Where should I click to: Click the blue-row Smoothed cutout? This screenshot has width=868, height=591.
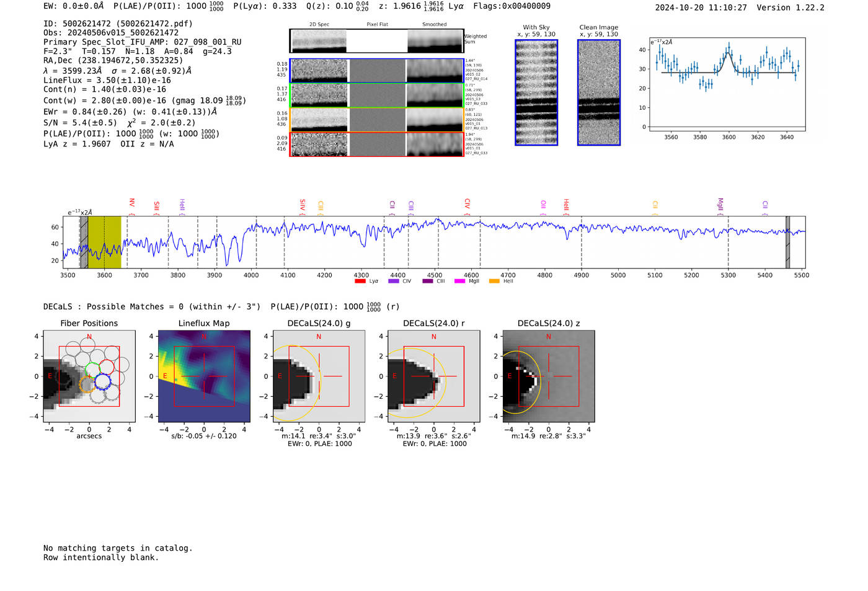[x=435, y=71]
